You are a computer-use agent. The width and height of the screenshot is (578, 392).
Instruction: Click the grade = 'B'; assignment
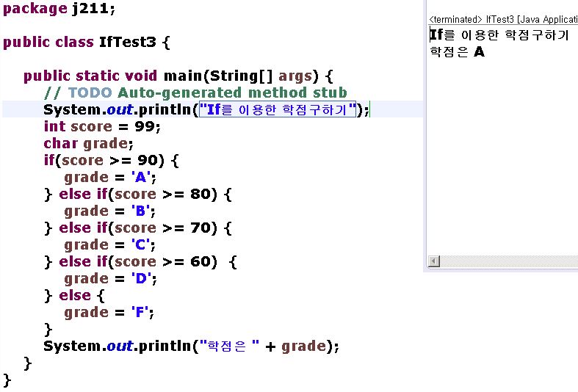[110, 211]
